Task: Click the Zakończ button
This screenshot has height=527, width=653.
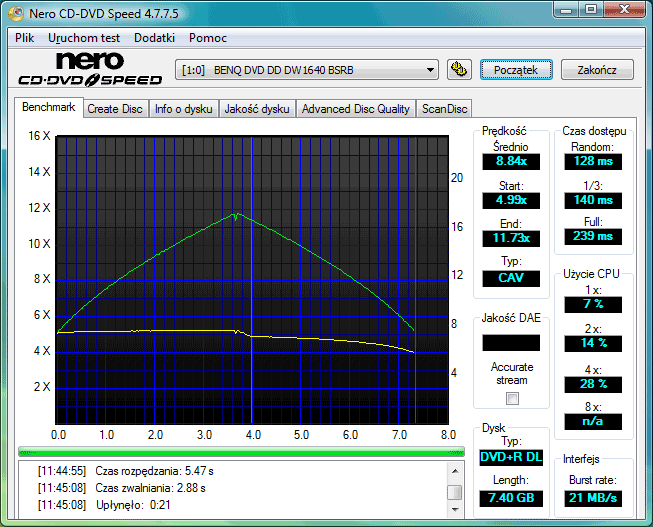Action: pyautogui.click(x=597, y=70)
